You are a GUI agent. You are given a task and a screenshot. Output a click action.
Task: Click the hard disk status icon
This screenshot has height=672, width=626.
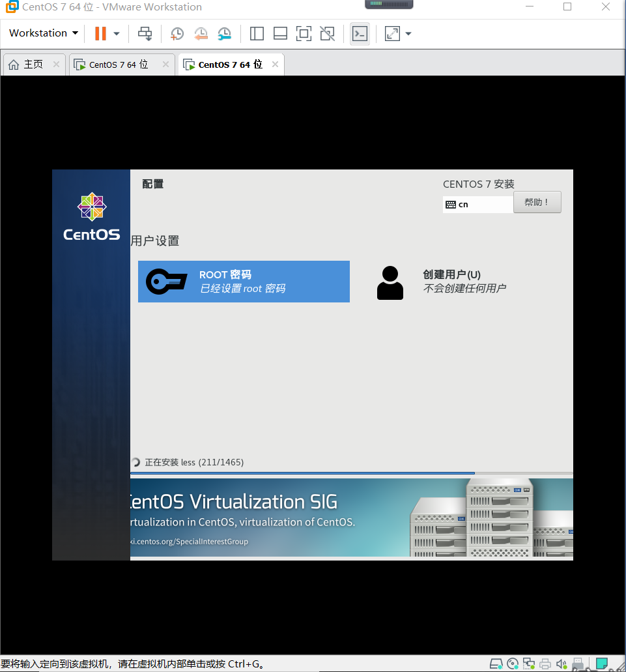(496, 664)
